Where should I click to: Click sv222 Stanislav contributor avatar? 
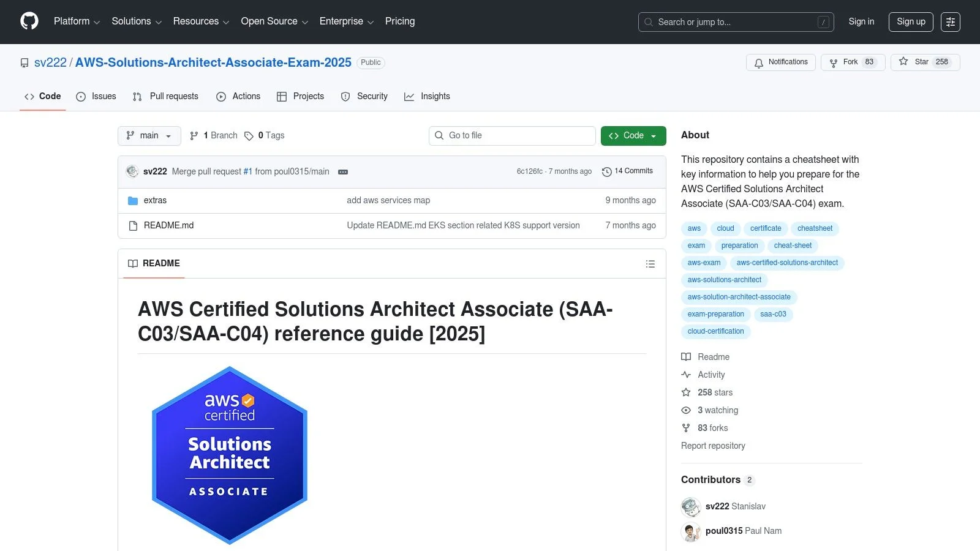[x=691, y=507]
